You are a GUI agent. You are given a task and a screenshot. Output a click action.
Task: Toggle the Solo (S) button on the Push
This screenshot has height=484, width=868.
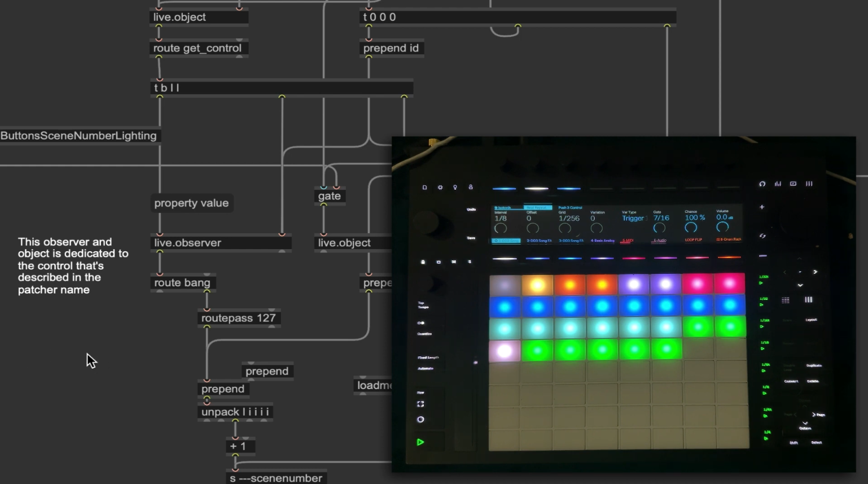click(x=470, y=261)
